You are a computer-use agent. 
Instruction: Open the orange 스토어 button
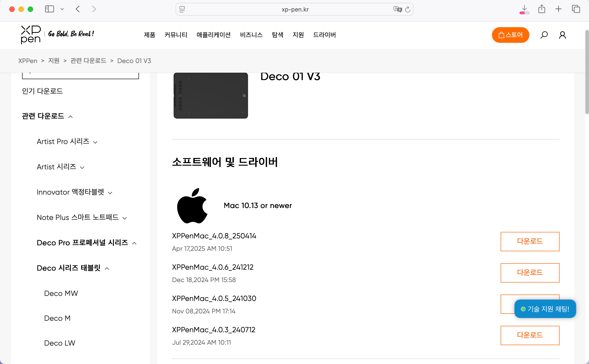tap(510, 35)
